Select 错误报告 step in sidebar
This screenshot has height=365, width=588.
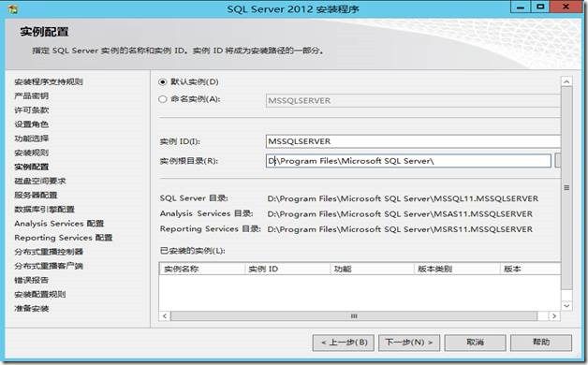pyautogui.click(x=32, y=280)
